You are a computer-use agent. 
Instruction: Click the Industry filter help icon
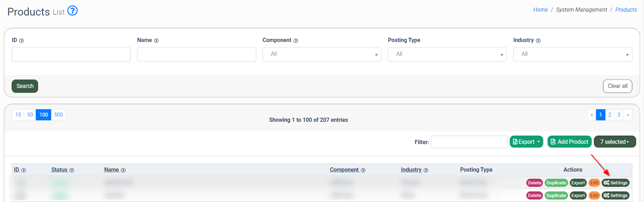pos(538,41)
